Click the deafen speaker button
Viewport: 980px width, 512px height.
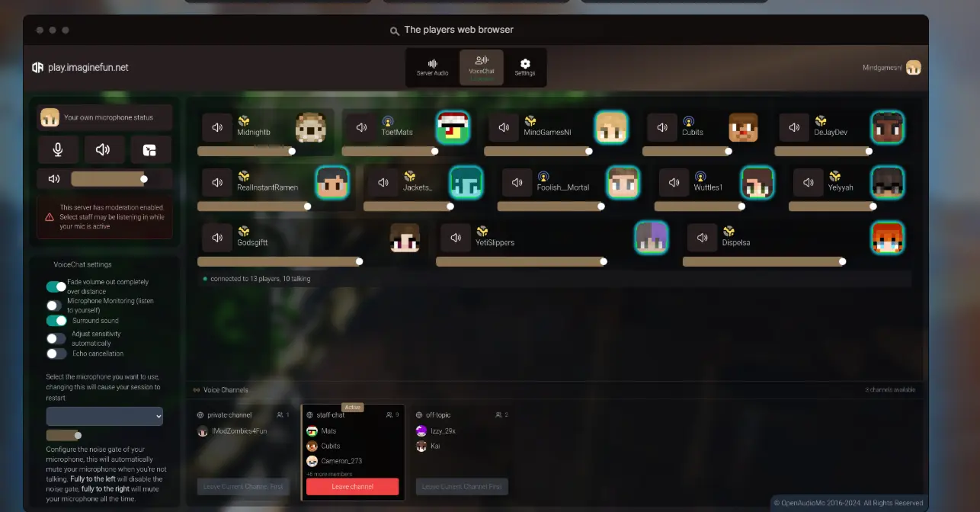[x=104, y=149]
